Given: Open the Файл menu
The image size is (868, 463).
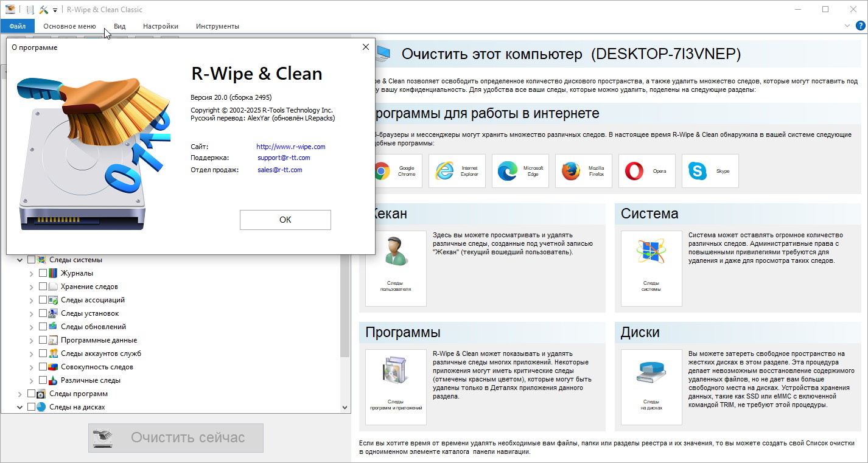Looking at the screenshot, I should [x=17, y=26].
